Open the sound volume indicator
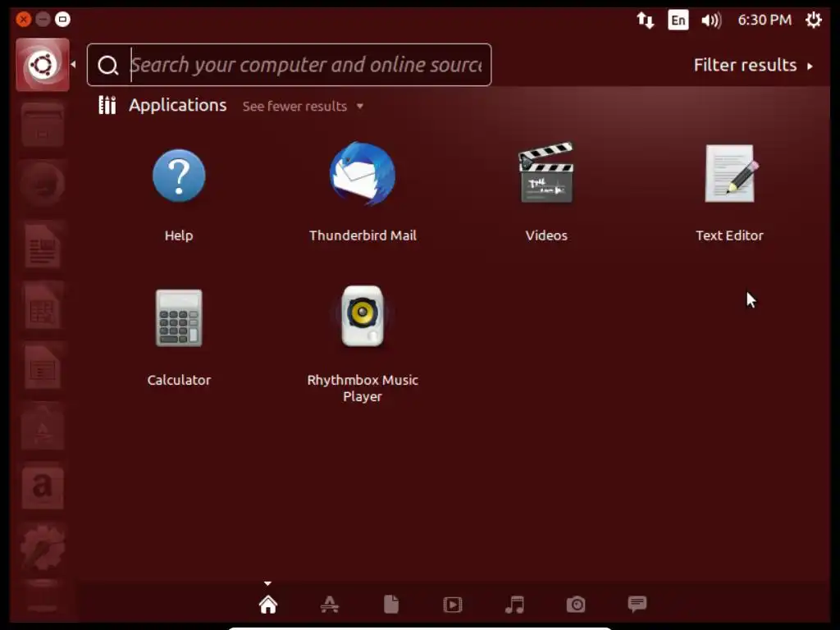This screenshot has height=630, width=840. [711, 21]
